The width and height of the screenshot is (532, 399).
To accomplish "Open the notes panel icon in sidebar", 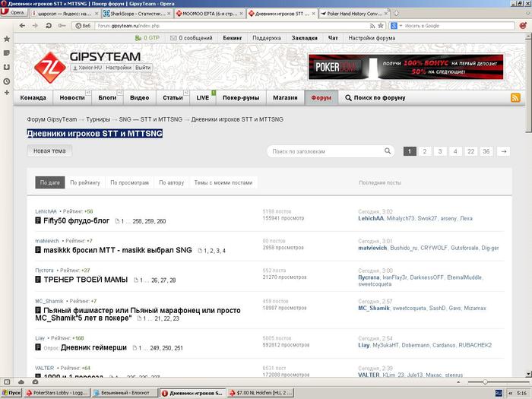I will click(6, 53).
